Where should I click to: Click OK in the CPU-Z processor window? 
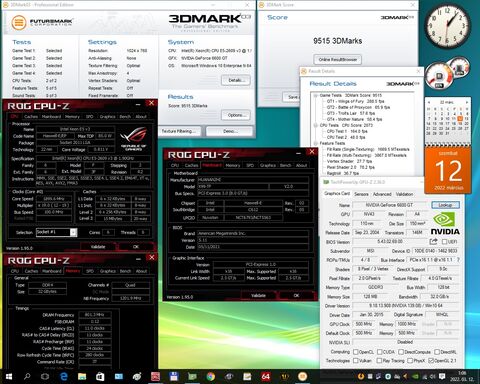pos(136,247)
